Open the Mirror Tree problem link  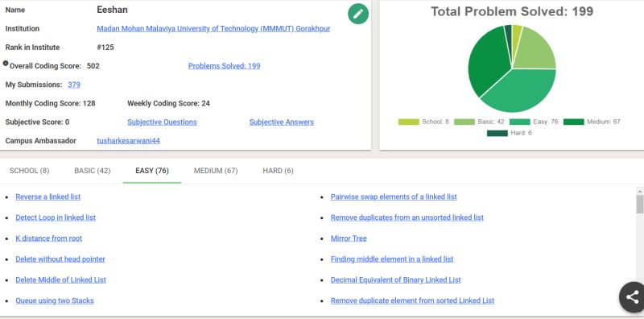(349, 238)
